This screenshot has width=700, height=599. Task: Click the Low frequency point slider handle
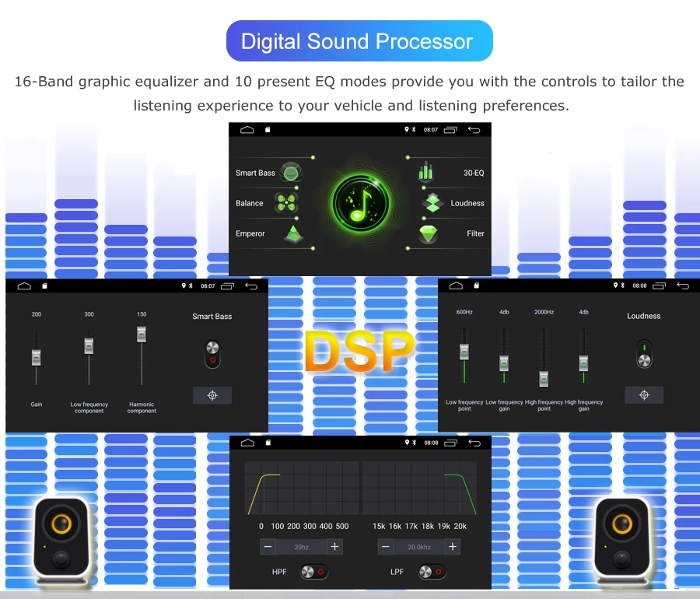tap(464, 352)
